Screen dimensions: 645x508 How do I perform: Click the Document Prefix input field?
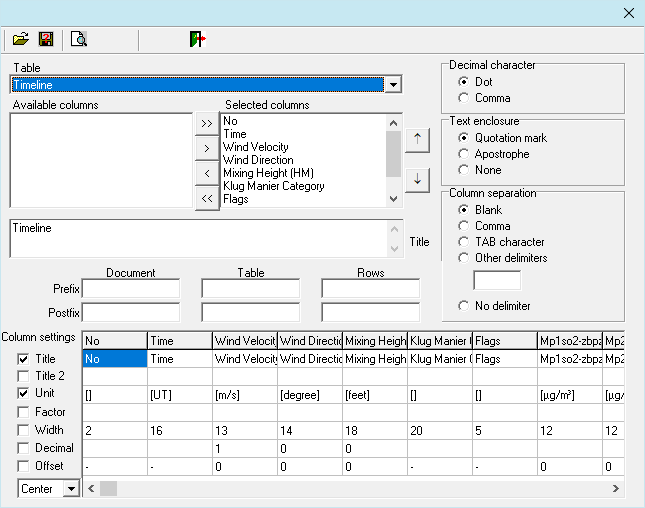pos(131,288)
